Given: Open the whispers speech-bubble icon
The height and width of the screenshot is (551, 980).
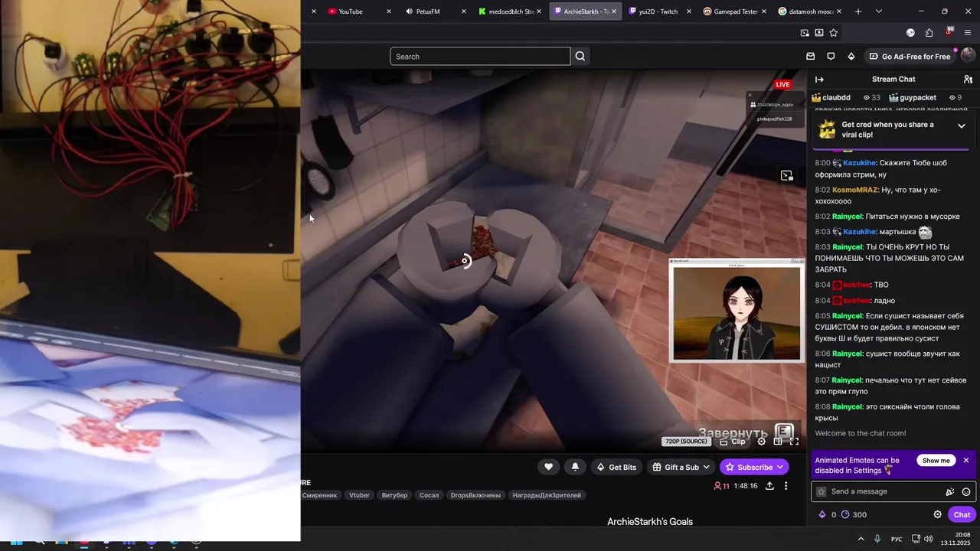Looking at the screenshot, I should [831, 57].
